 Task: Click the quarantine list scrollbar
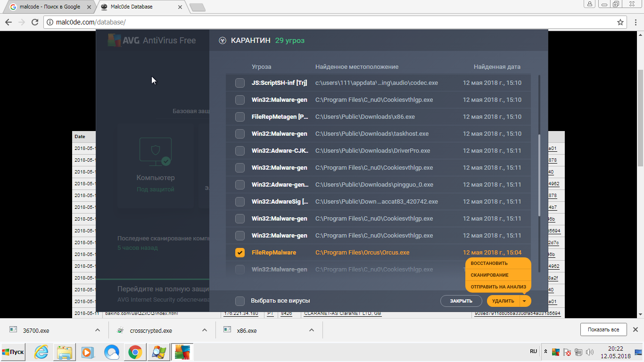[x=539, y=174]
